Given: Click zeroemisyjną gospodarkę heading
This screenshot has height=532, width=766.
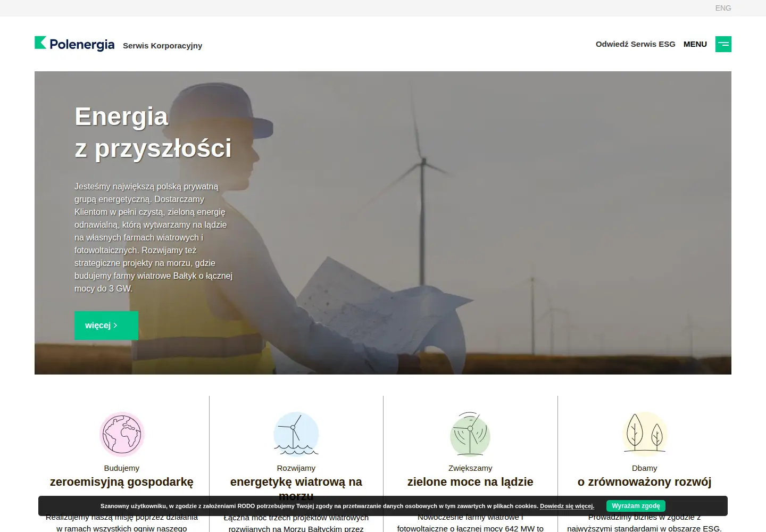Looking at the screenshot, I should pos(122,481).
